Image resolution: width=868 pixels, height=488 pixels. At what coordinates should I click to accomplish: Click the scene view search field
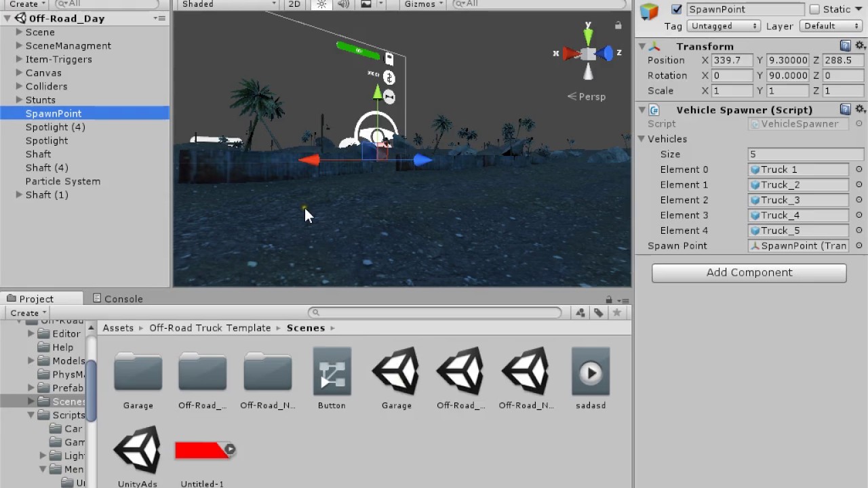pos(539,4)
